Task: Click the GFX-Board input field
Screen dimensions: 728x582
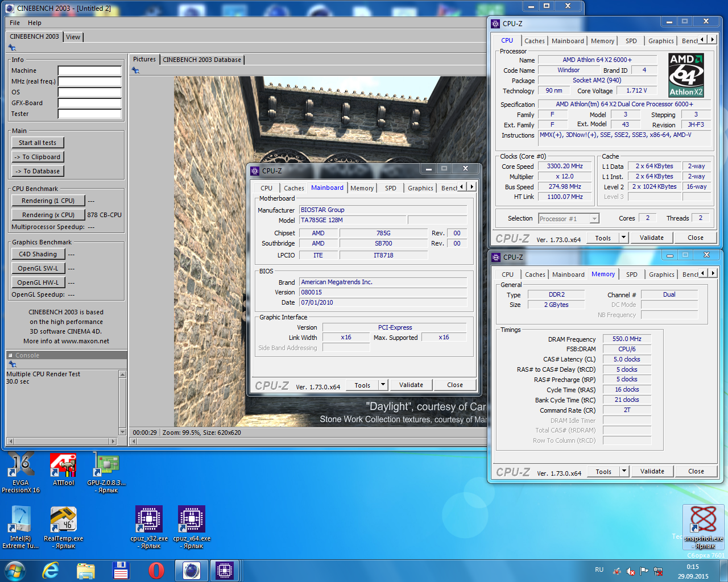Action: 90,103
